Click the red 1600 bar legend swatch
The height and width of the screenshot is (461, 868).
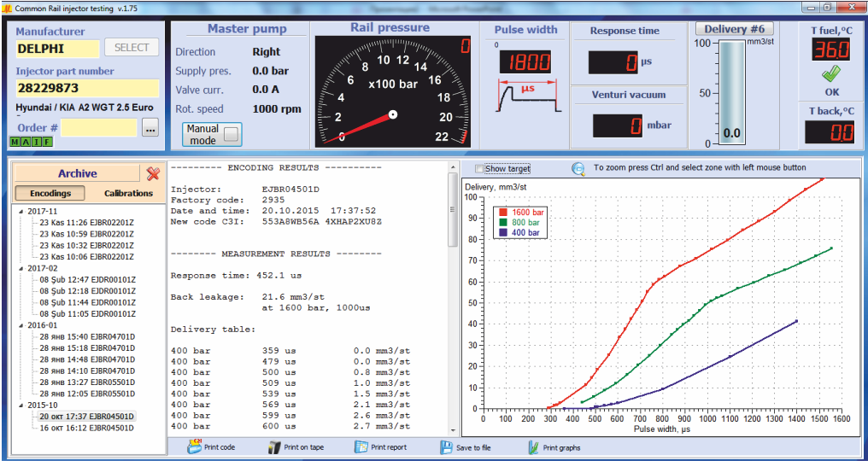pos(502,212)
